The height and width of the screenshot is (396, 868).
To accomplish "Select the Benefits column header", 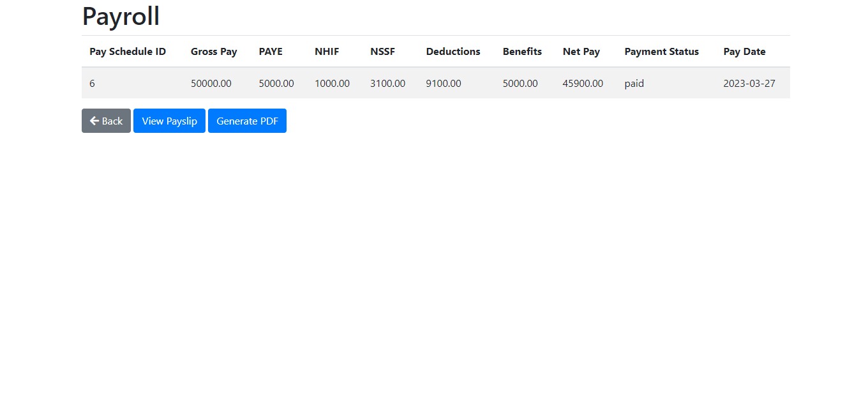I will click(x=521, y=52).
